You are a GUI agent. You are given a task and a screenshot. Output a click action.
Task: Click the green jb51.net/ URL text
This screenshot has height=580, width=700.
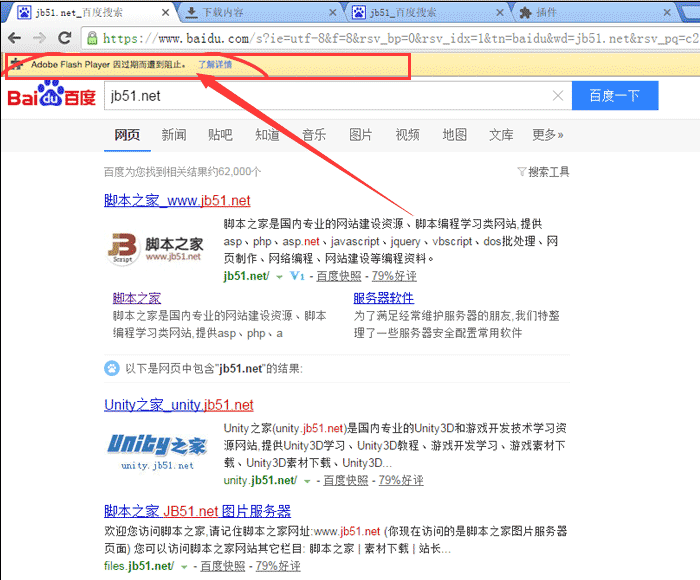(x=246, y=276)
